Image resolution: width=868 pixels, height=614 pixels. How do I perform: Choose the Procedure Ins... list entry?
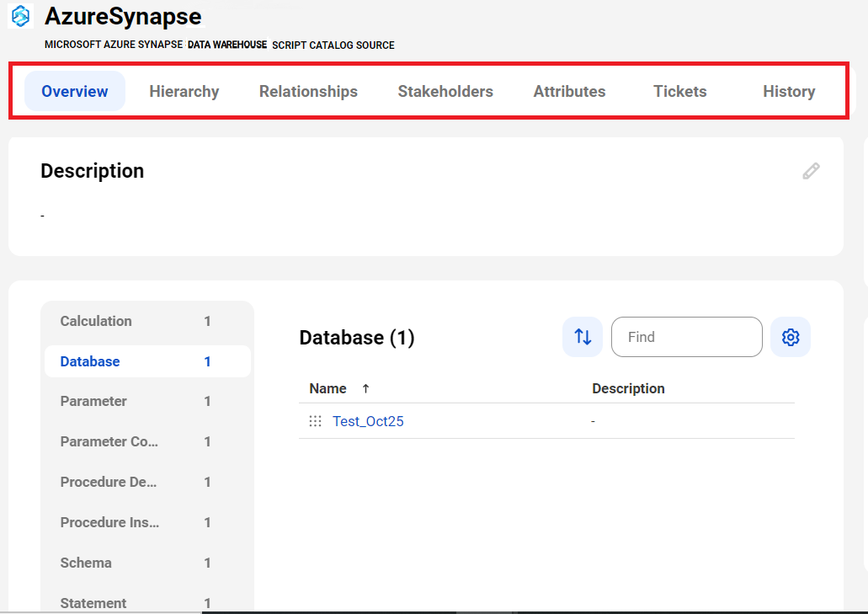147,523
